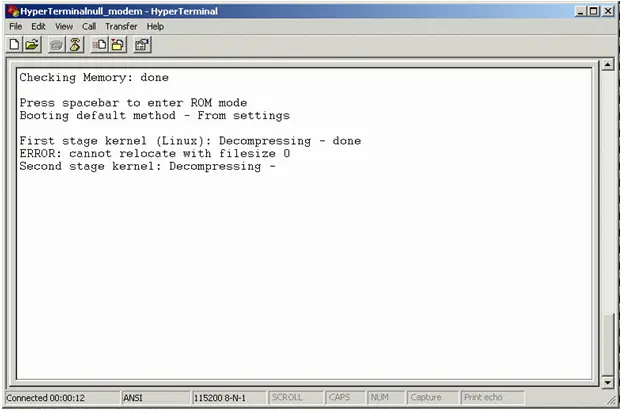Viewport: 621px width, 410px height.
Task: Click the Capture status indicator
Action: pyautogui.click(x=433, y=397)
